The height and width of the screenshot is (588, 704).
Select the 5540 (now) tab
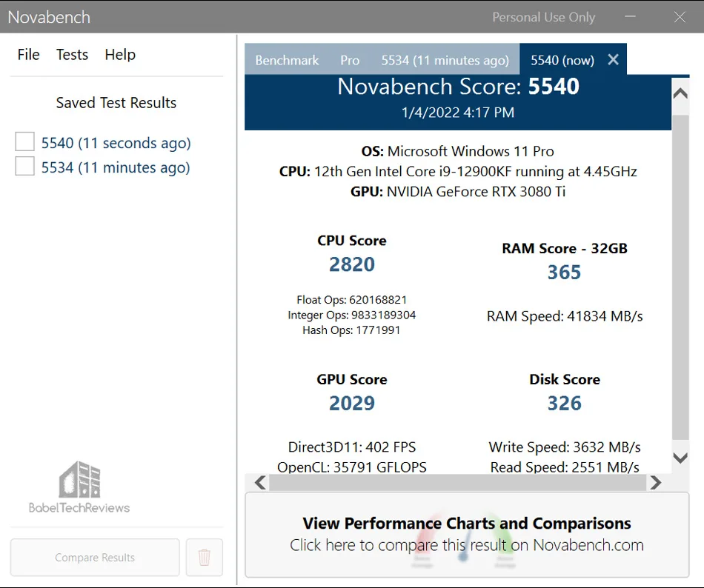point(562,60)
